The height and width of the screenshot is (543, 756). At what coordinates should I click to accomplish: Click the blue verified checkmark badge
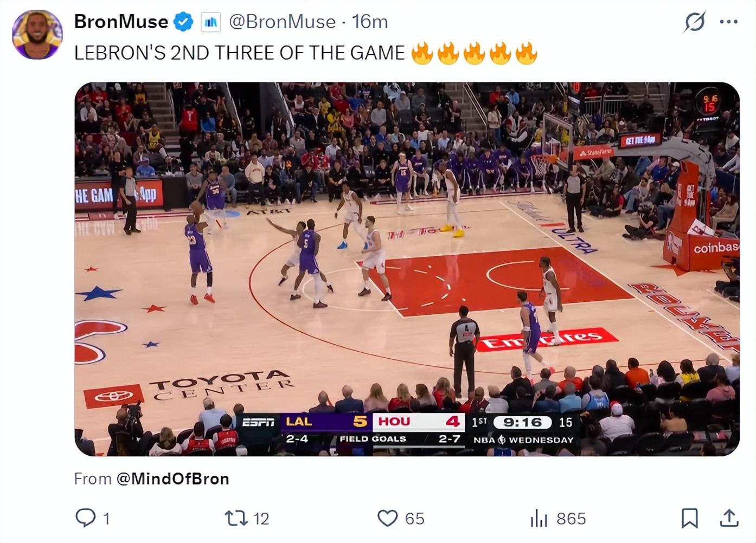183,22
